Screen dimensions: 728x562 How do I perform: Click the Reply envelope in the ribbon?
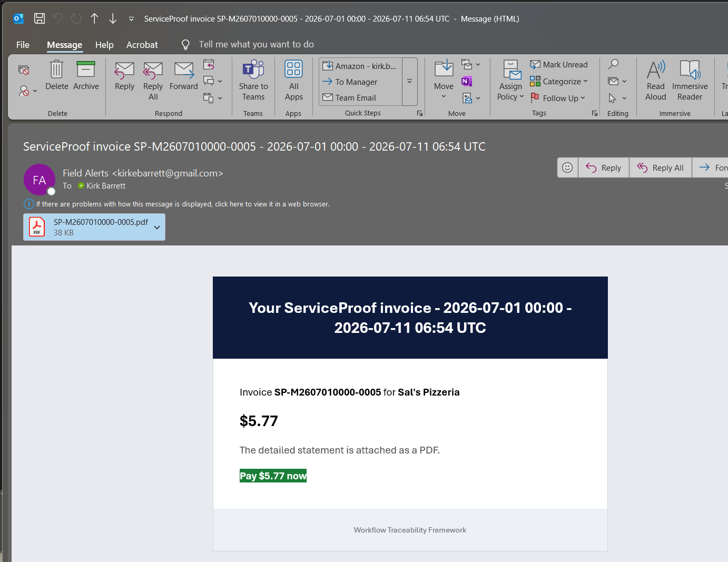pyautogui.click(x=124, y=75)
